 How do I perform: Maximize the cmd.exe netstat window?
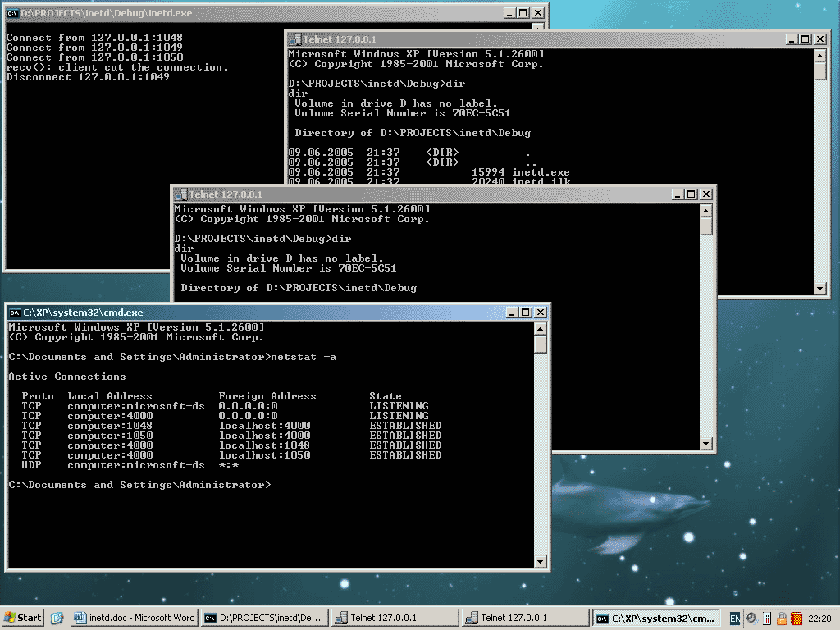(525, 313)
